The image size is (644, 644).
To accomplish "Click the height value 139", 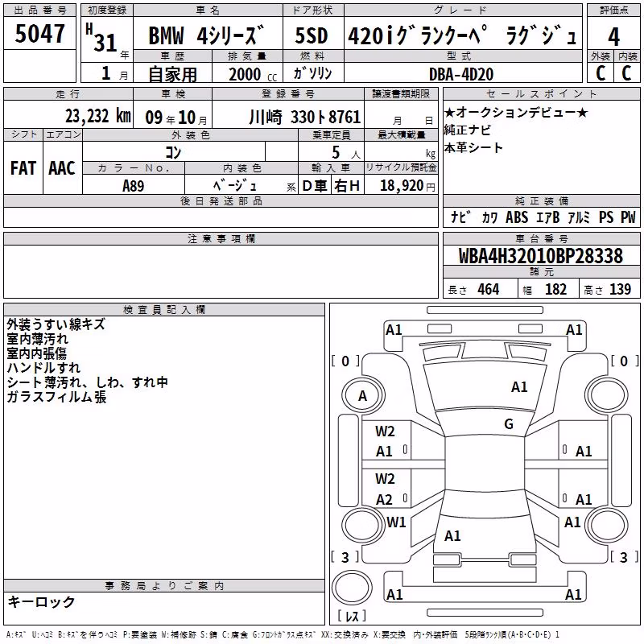I will (620, 290).
